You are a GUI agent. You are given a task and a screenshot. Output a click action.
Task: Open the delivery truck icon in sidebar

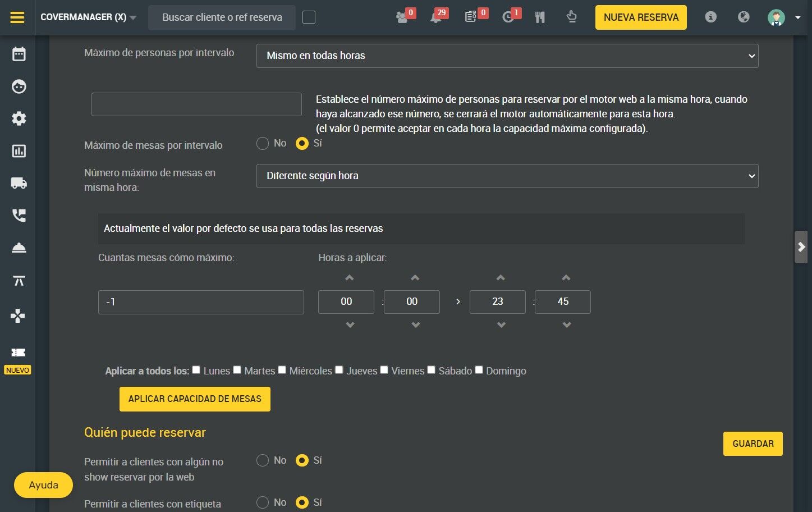coord(19,183)
